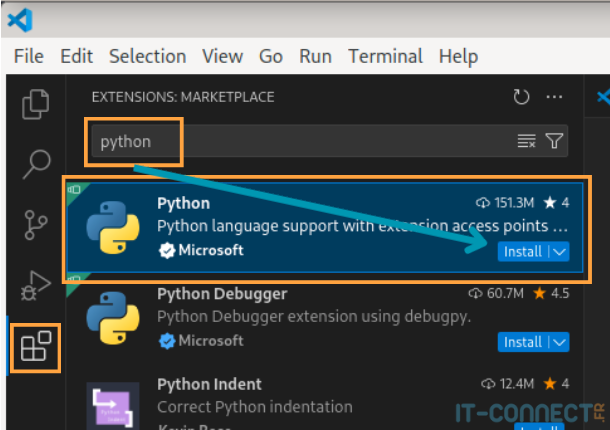Refresh the extensions marketplace list
610x430 pixels.
pos(520,97)
